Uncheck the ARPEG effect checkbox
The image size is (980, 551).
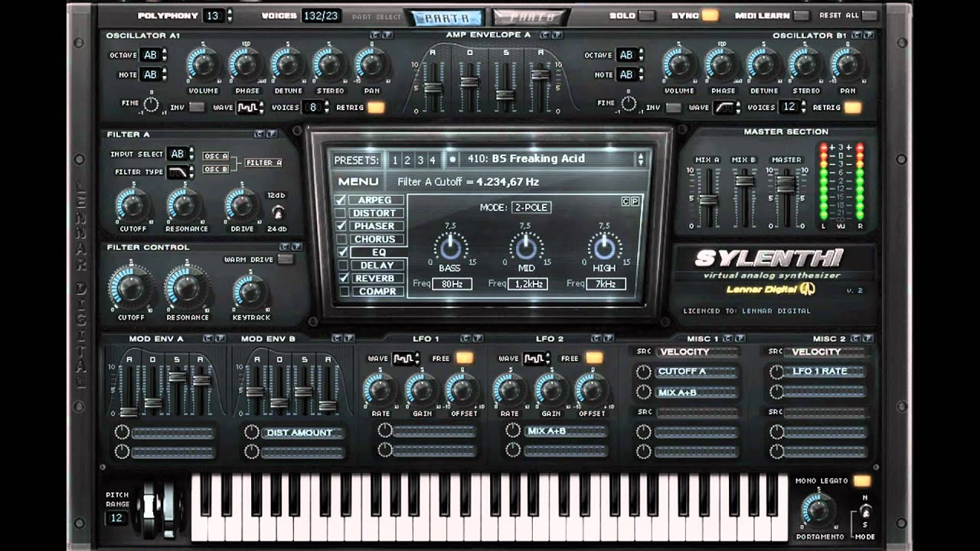click(x=342, y=200)
